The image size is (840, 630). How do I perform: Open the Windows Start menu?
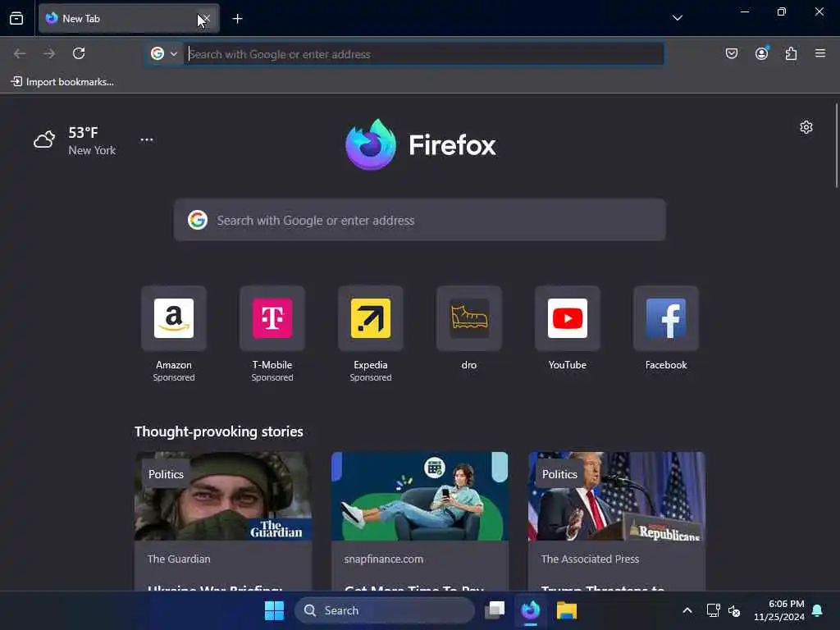tap(274, 610)
